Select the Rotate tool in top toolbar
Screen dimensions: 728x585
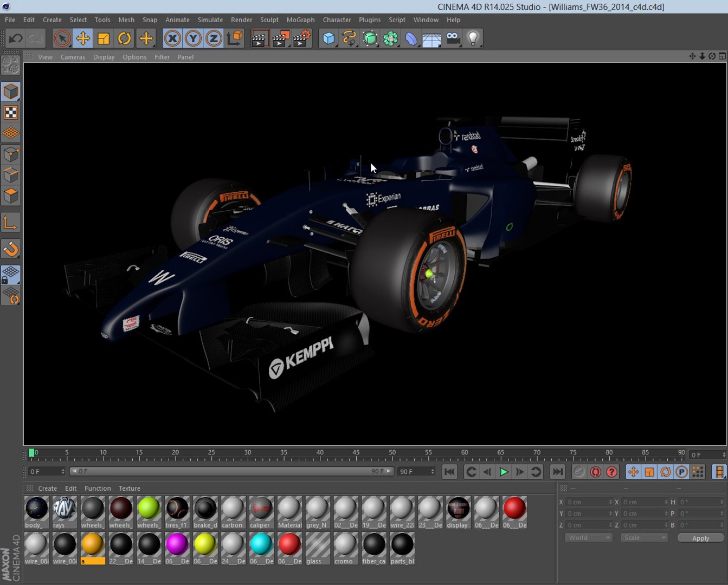[124, 38]
